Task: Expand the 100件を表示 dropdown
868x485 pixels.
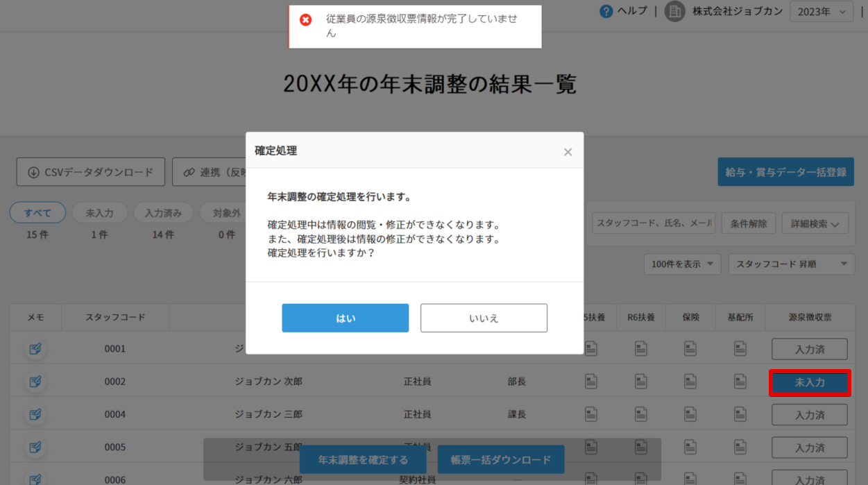Action: (x=682, y=264)
